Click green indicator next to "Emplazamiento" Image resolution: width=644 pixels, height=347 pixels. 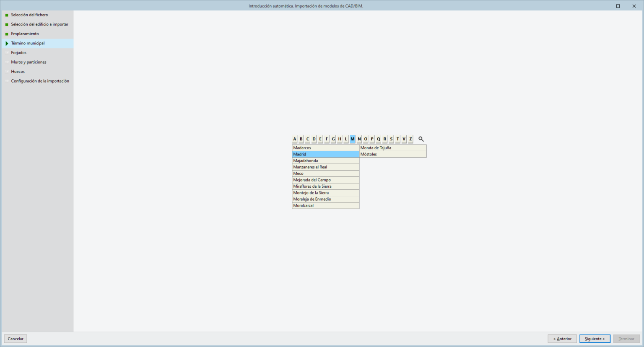7,34
